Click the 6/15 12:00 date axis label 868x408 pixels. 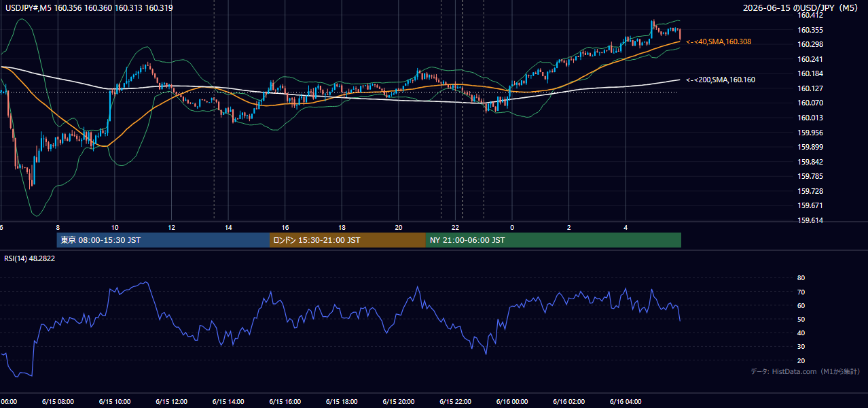171,401
